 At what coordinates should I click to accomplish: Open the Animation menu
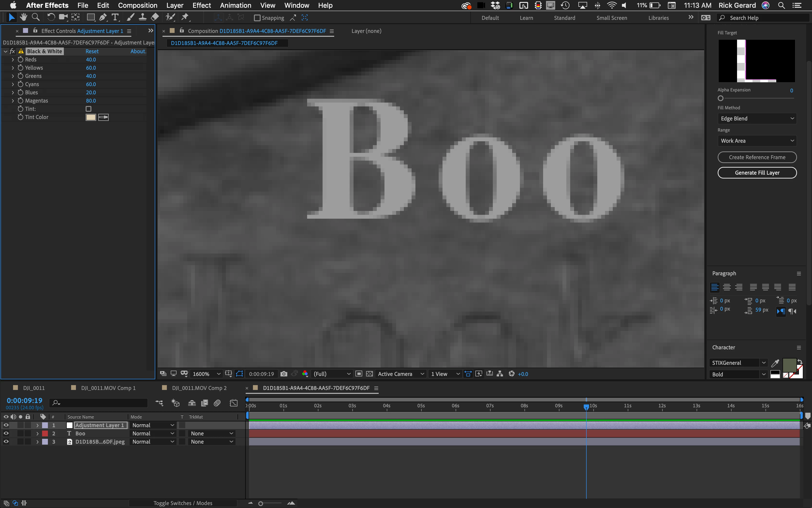236,5
